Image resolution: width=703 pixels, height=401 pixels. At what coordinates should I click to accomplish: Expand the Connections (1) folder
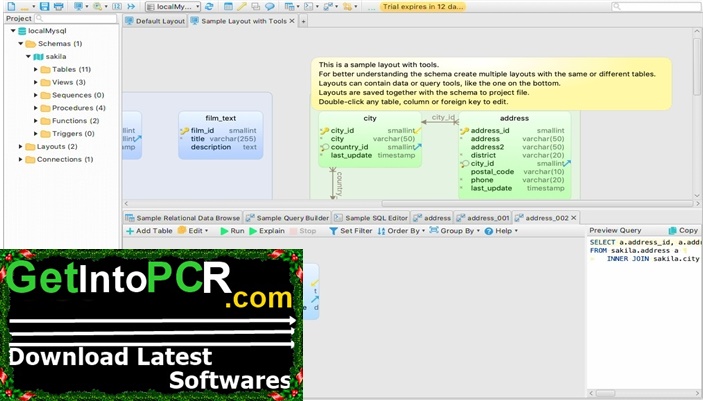(21, 159)
